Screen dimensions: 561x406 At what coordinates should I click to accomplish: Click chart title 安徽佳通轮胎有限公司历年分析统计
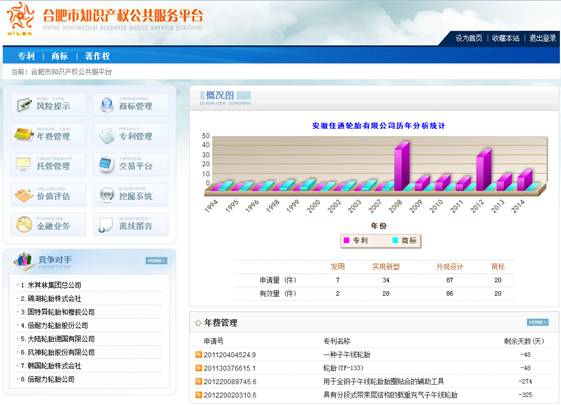pyautogui.click(x=379, y=126)
